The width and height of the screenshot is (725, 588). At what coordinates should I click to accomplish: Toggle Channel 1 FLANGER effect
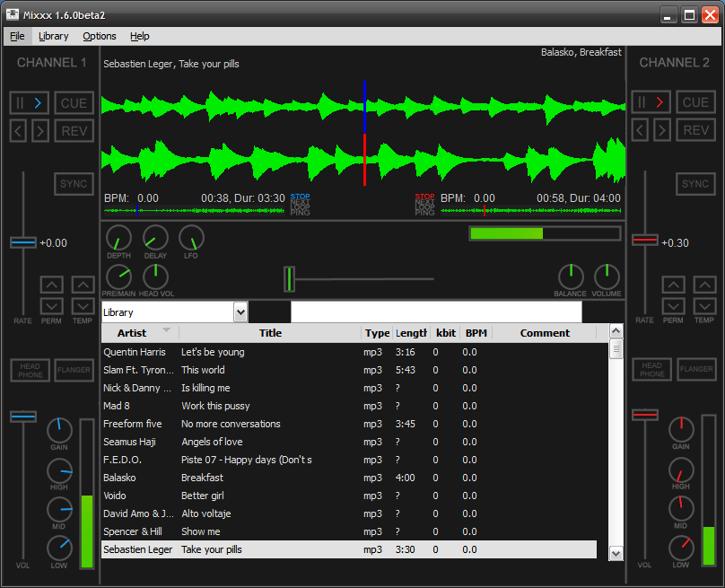[x=74, y=371]
